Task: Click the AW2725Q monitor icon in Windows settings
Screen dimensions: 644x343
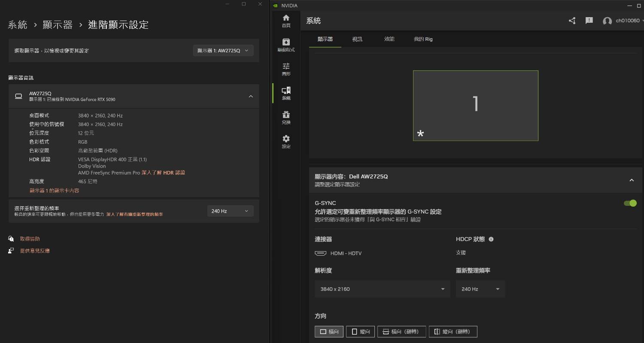Action: tap(18, 96)
